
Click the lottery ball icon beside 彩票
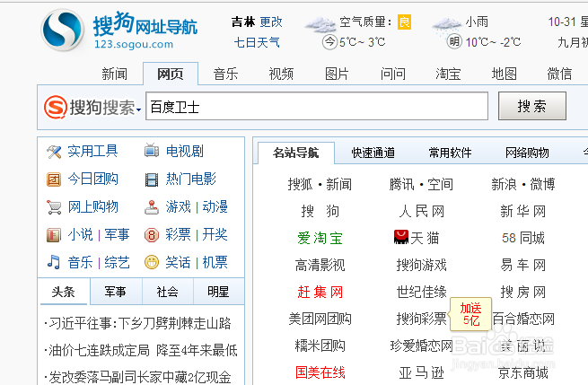point(152,235)
